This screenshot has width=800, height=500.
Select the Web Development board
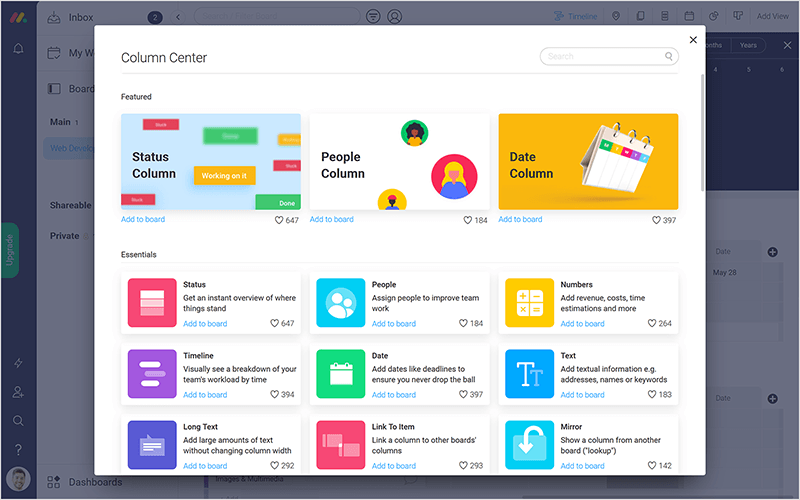click(x=71, y=148)
